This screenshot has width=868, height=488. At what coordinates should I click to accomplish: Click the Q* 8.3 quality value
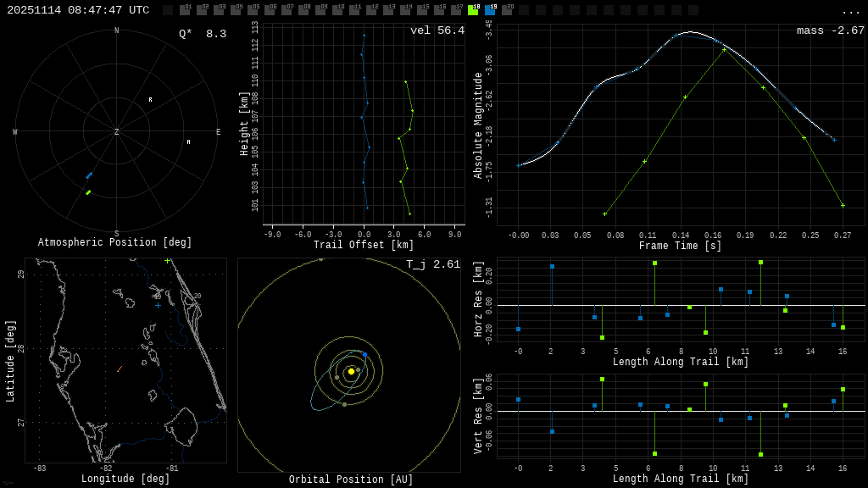click(x=203, y=34)
